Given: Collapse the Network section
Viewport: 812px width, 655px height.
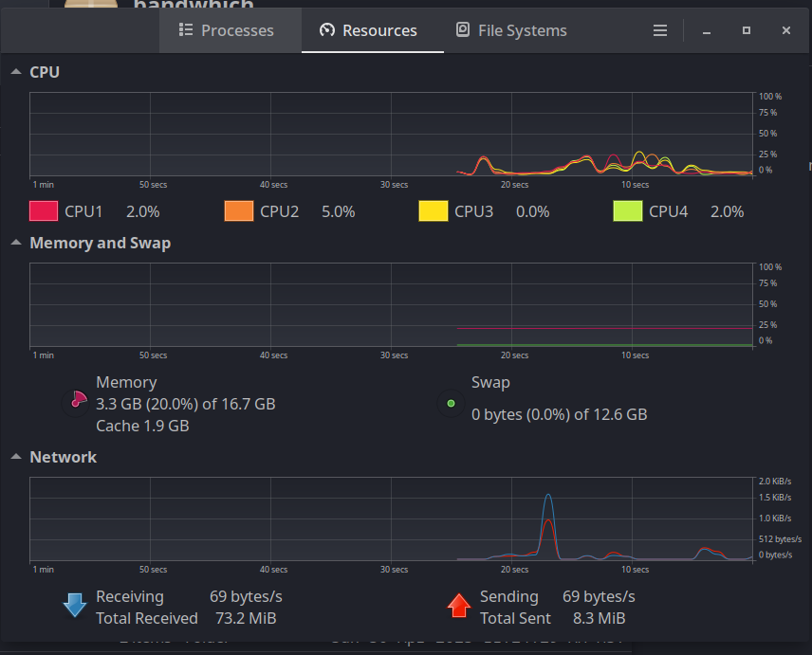Looking at the screenshot, I should [x=16, y=457].
